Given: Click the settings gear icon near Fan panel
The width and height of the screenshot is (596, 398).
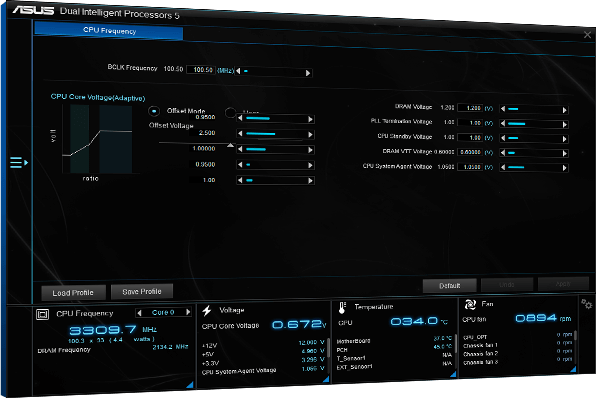Looking at the screenshot, I should pos(586,304).
